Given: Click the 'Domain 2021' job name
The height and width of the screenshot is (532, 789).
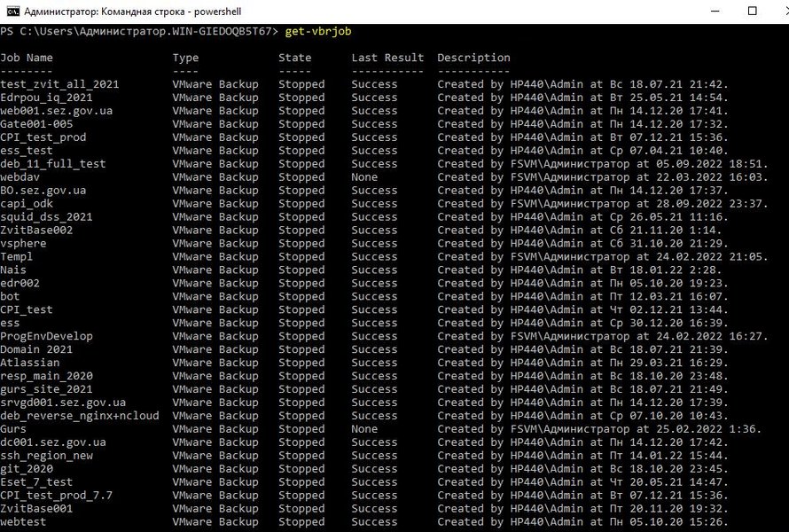Looking at the screenshot, I should [x=36, y=349].
